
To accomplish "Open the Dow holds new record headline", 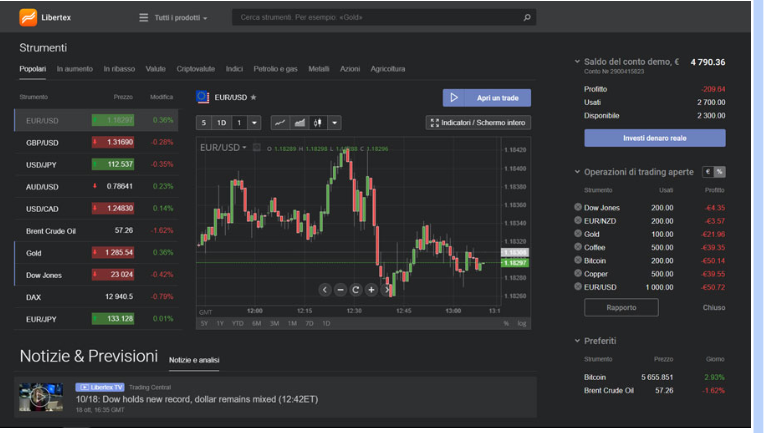I will (x=197, y=399).
